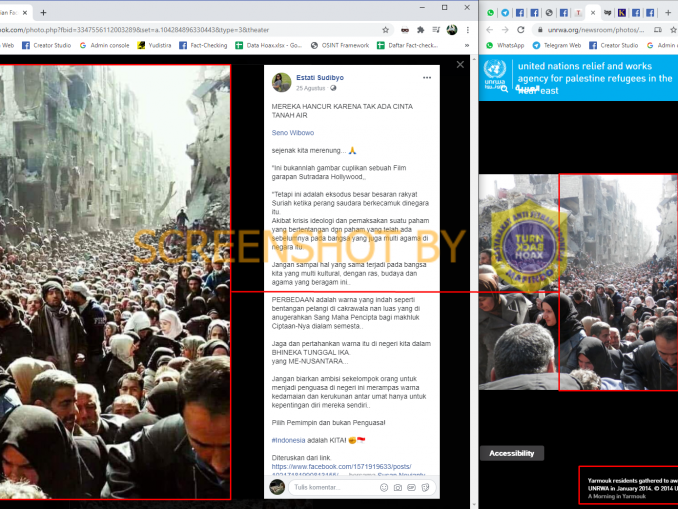Switch to the tag-icon tab in right window

pyautogui.click(x=607, y=13)
